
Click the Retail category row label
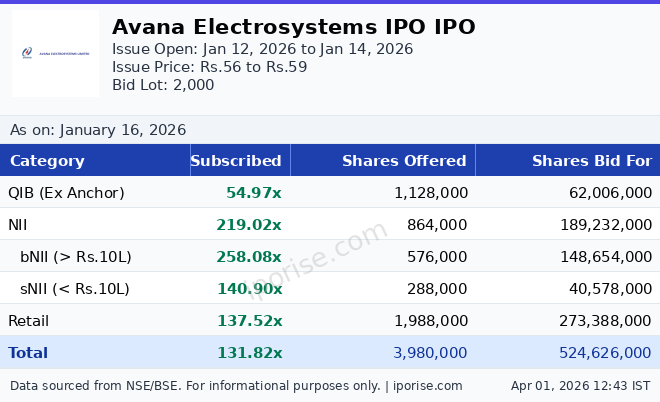(28, 321)
